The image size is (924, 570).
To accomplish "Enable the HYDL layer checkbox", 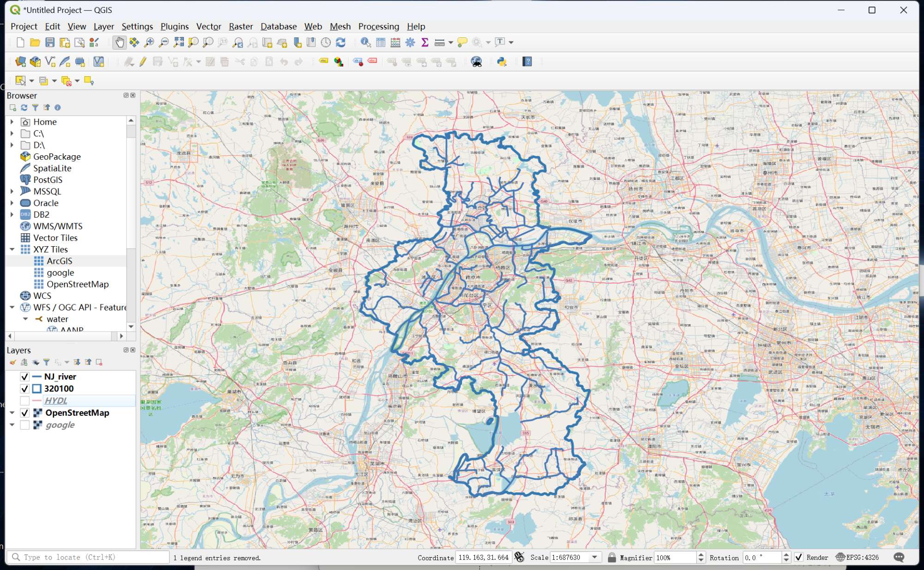I will point(25,400).
